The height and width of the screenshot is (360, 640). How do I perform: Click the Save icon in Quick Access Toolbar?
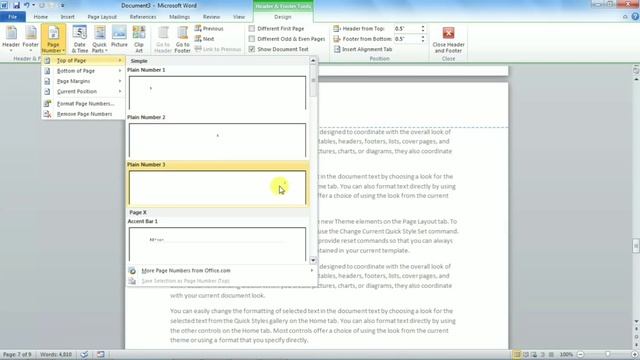coord(16,5)
